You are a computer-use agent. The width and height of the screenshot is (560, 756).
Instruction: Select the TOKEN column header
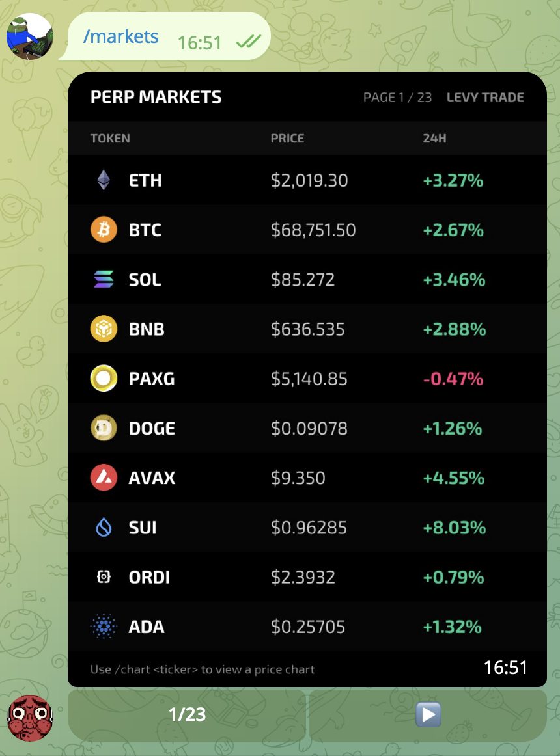[110, 138]
